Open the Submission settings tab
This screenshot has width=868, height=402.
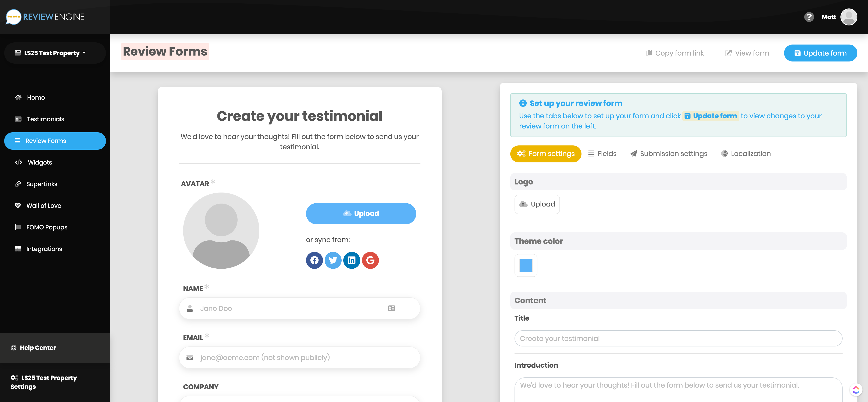pyautogui.click(x=669, y=154)
